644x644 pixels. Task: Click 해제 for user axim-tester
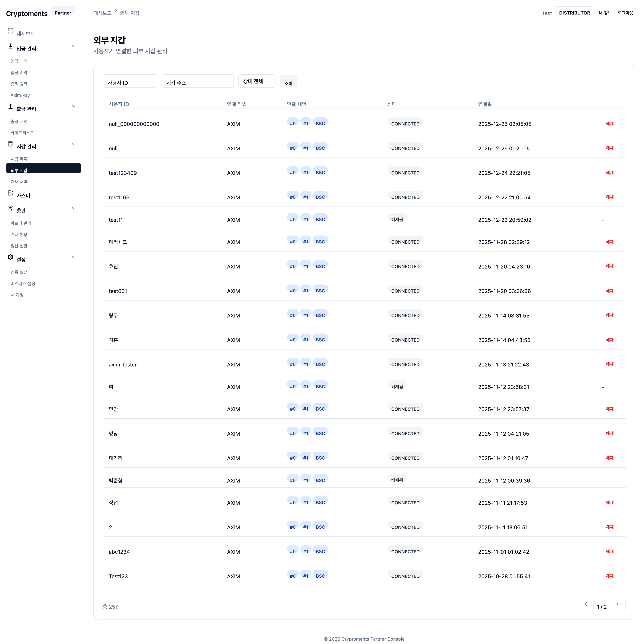[610, 365]
